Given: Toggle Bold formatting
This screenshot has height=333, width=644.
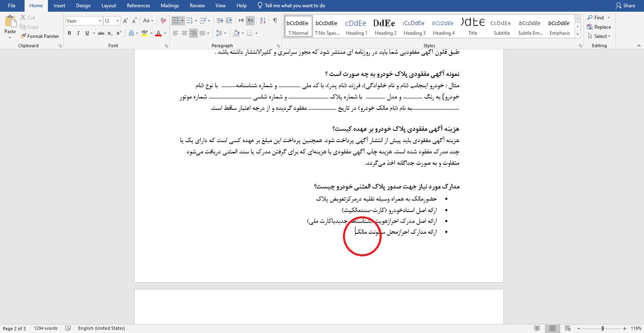Looking at the screenshot, I should tap(69, 33).
